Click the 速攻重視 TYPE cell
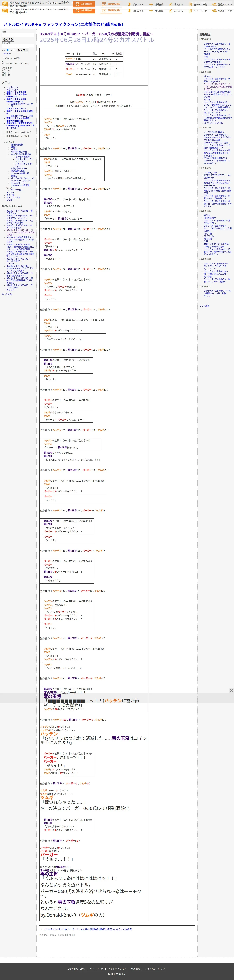The image size is (234, 980). tap(103, 59)
